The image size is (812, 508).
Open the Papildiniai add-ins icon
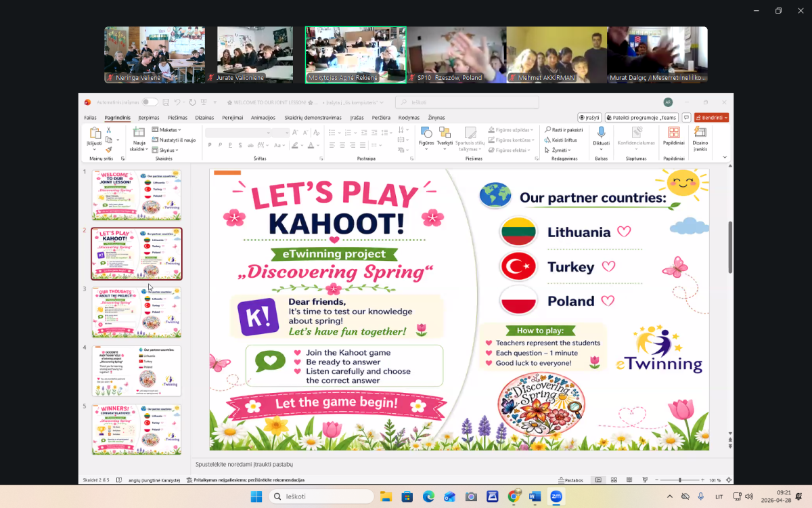click(673, 133)
